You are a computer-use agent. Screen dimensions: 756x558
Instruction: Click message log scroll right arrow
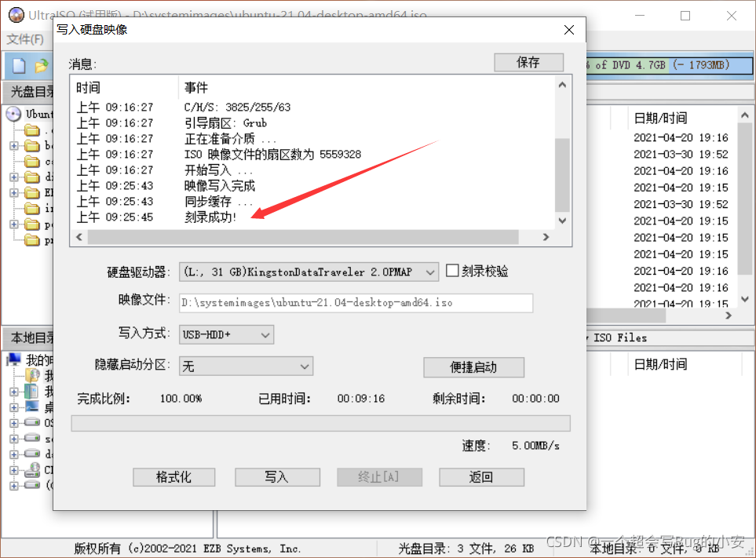(x=546, y=236)
